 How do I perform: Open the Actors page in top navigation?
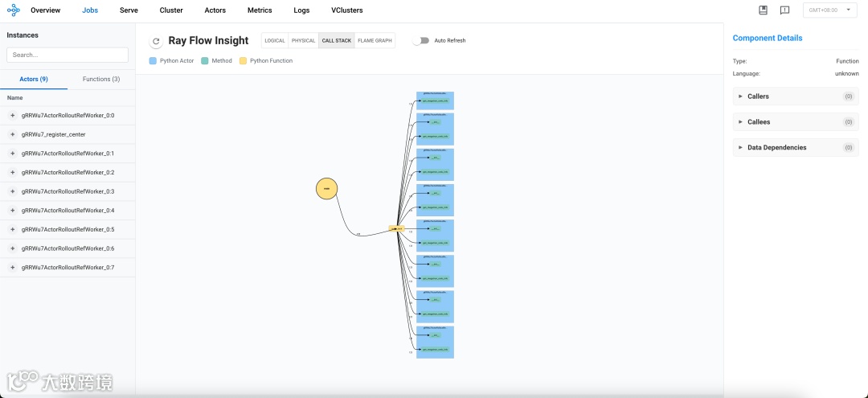215,10
